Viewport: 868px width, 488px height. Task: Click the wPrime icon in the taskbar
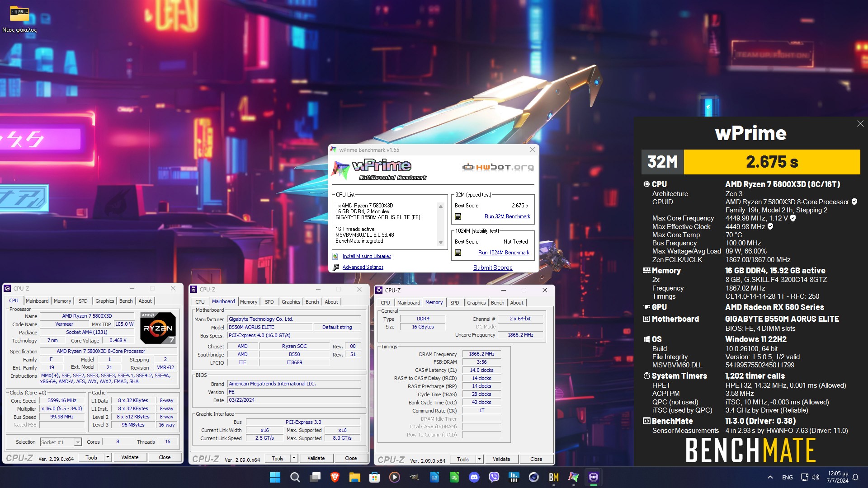click(x=574, y=477)
